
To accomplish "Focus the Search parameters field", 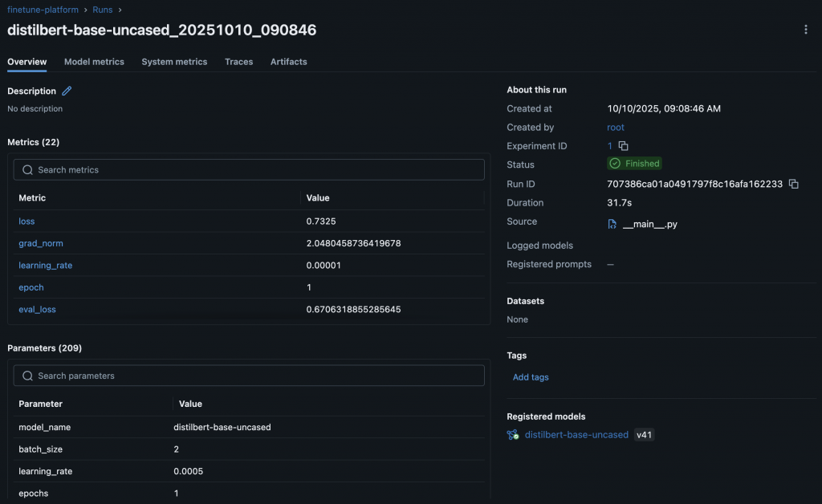I will click(x=249, y=376).
